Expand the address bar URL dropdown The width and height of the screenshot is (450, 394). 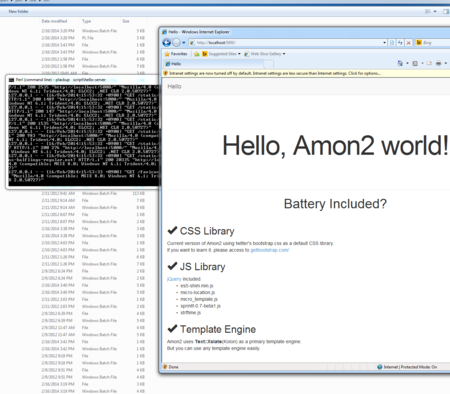pyautogui.click(x=384, y=43)
